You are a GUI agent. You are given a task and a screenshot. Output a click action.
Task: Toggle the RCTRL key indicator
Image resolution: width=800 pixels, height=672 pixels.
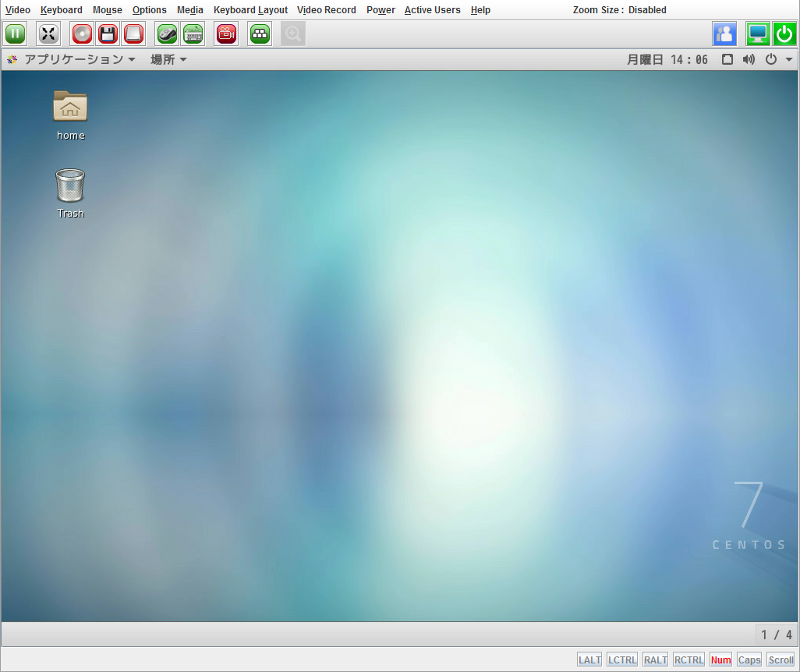(688, 660)
